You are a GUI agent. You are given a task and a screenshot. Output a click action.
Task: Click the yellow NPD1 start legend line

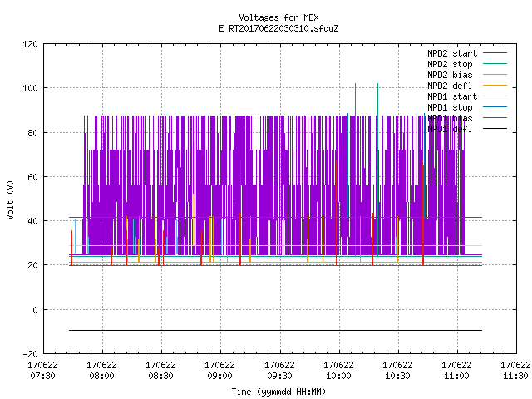click(x=495, y=96)
